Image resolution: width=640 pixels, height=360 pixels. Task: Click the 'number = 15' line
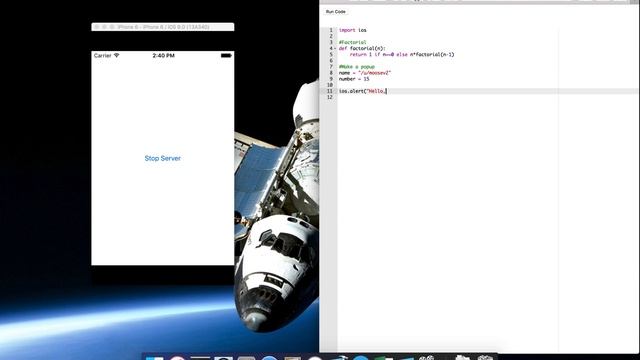coord(354,79)
